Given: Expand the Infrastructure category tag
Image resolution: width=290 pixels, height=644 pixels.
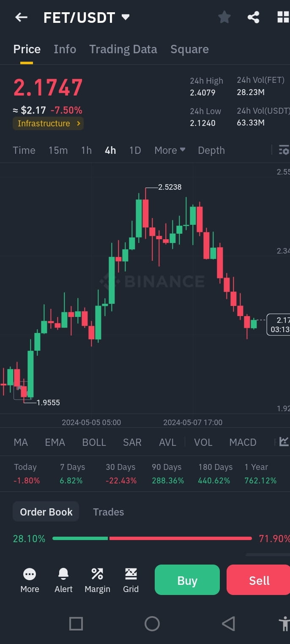Looking at the screenshot, I should coord(48,124).
